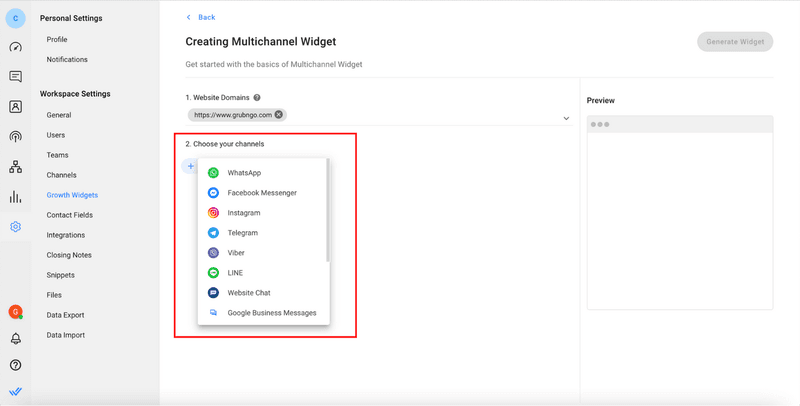Image resolution: width=800 pixels, height=406 pixels.
Task: Remove the grubngo.com domain chip
Action: coord(279,115)
